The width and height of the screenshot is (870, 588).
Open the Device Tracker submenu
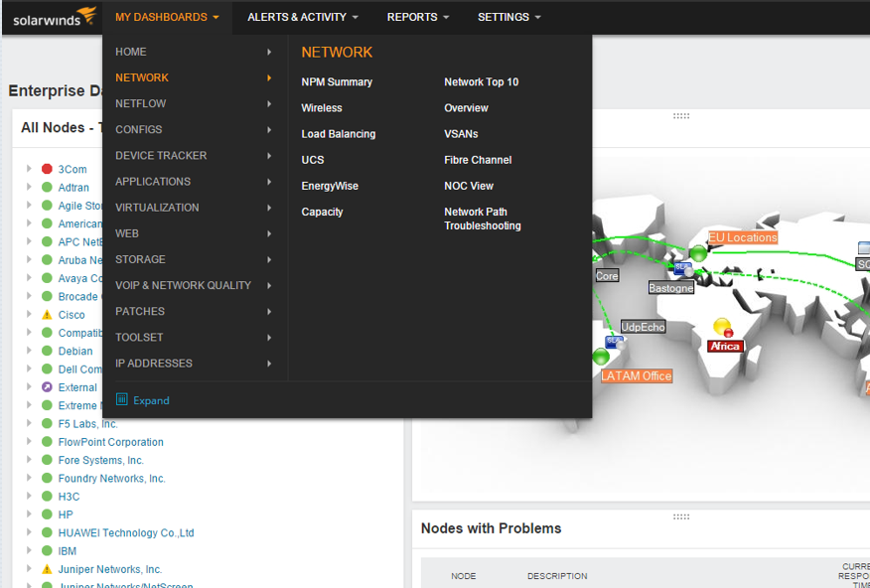click(x=195, y=156)
